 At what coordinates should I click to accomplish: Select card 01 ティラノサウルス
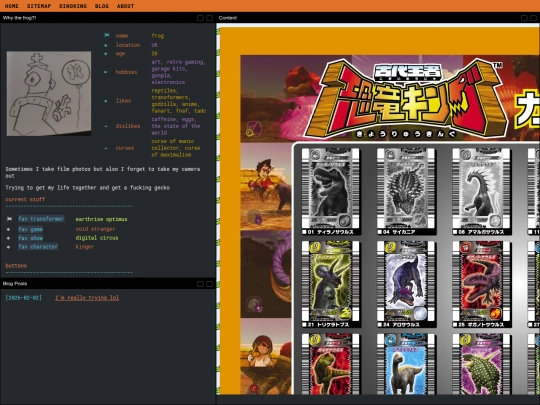coord(331,191)
